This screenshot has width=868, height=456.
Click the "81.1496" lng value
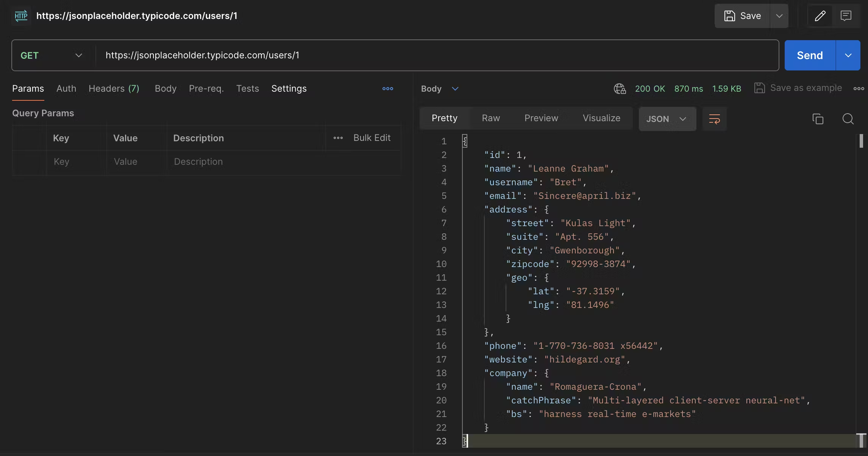(590, 305)
